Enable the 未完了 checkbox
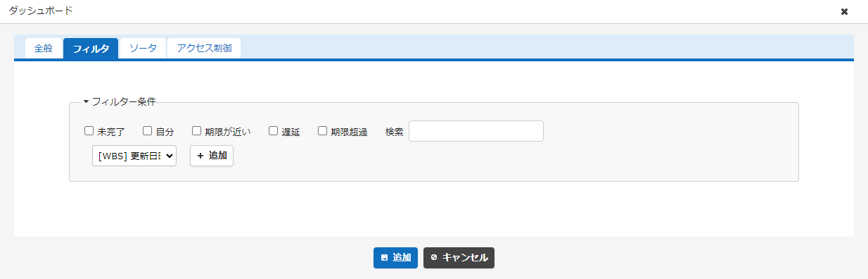Image resolution: width=868 pixels, height=279 pixels. coord(89,131)
